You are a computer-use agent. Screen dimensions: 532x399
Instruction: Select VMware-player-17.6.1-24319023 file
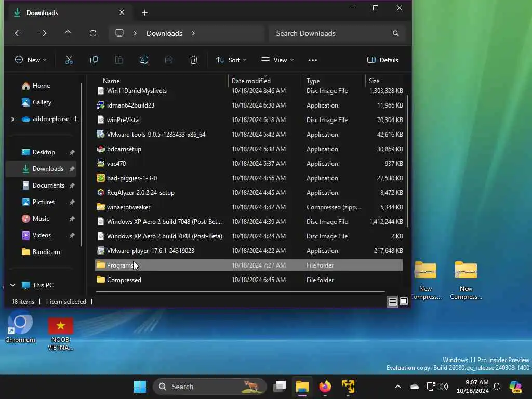tap(249, 251)
